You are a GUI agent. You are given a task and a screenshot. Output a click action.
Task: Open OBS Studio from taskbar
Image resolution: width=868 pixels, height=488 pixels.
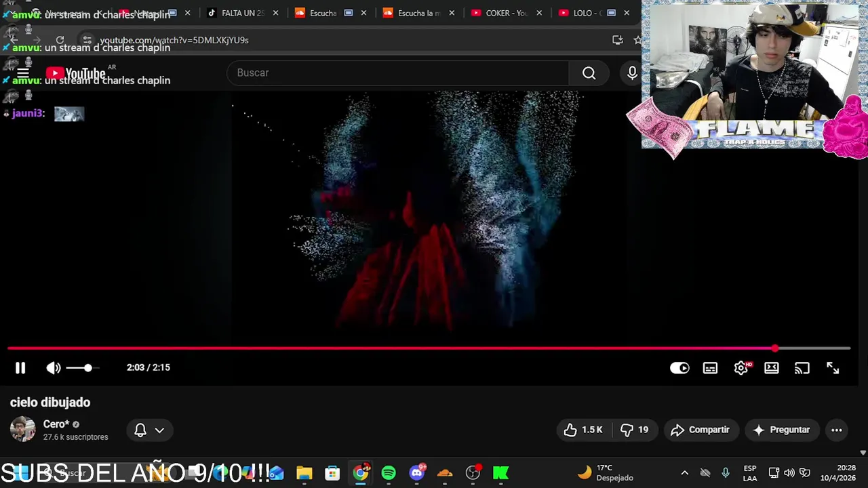pyautogui.click(x=473, y=473)
